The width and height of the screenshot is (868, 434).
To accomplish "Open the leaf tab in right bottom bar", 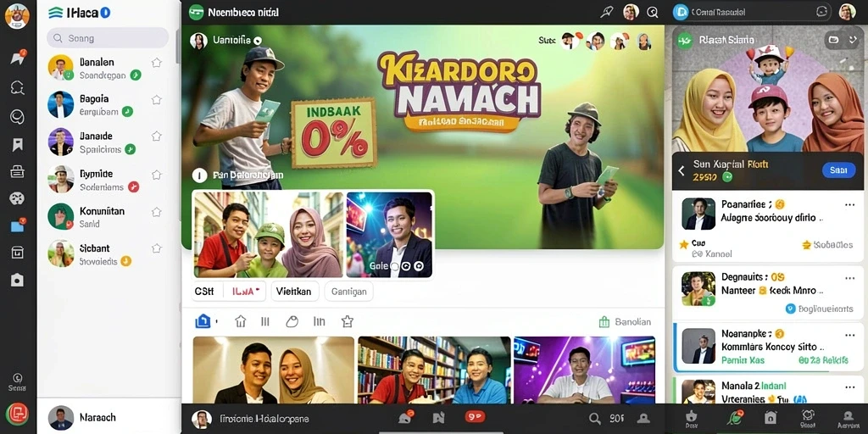I will tap(734, 419).
